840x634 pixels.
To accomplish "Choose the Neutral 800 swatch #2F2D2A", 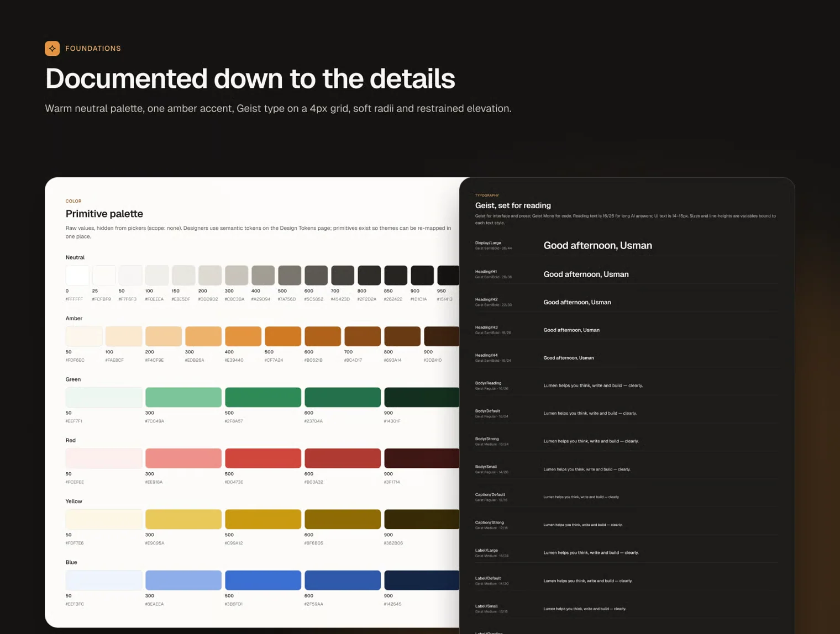I will [369, 275].
